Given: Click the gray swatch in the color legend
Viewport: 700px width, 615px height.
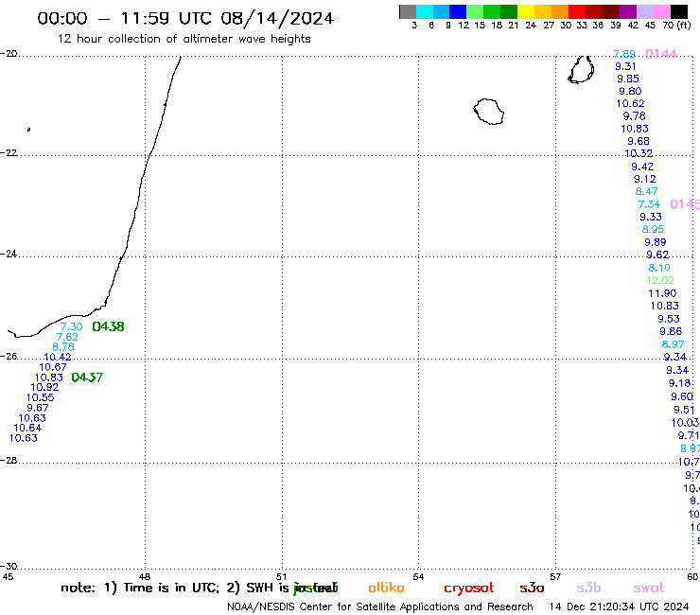Looking at the screenshot, I should 408,11.
